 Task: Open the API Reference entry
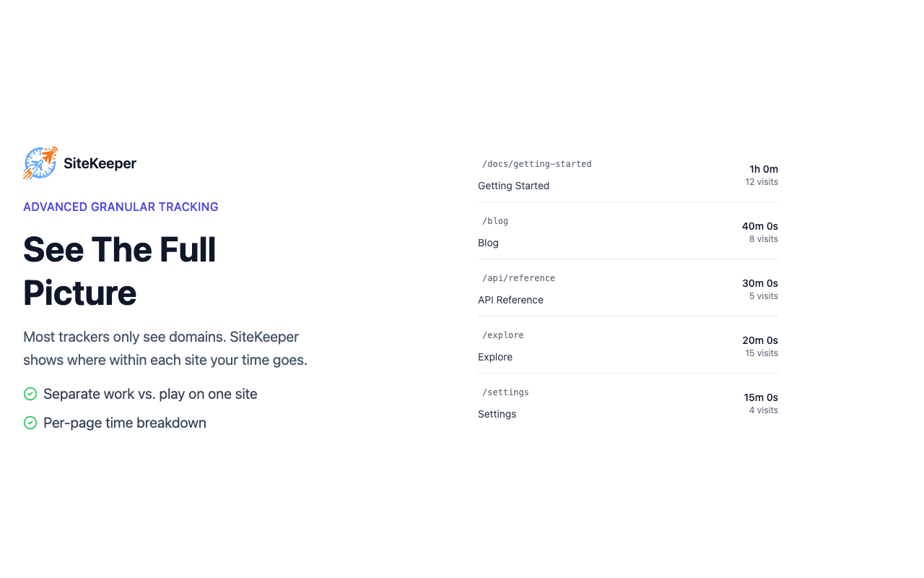[x=510, y=300]
